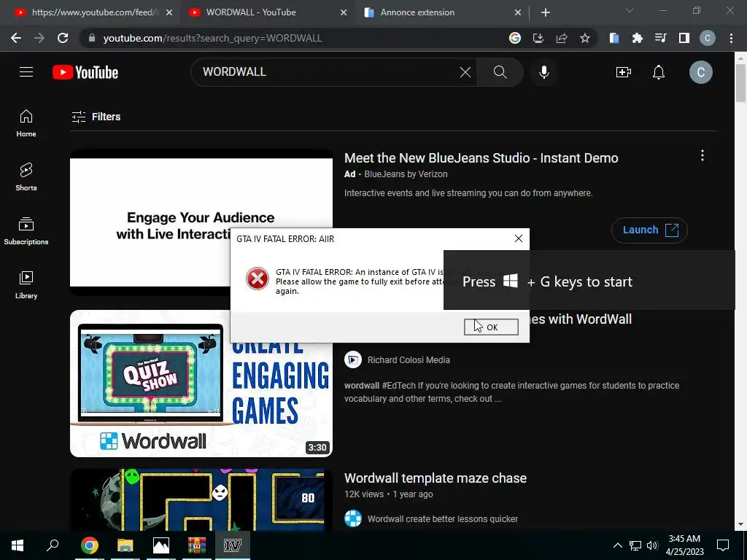This screenshot has width=747, height=560.
Task: Open the network icon in the tray
Action: pos(635,545)
